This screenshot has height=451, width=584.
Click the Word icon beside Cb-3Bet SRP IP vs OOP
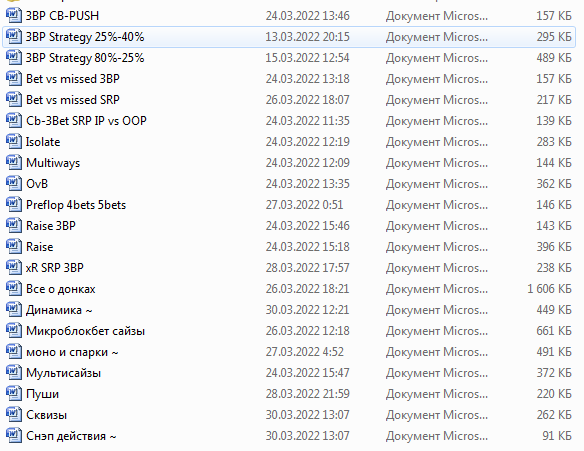click(x=13, y=121)
